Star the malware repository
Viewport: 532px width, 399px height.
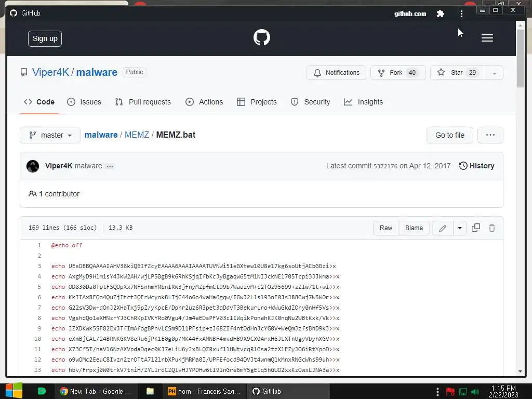(x=458, y=73)
